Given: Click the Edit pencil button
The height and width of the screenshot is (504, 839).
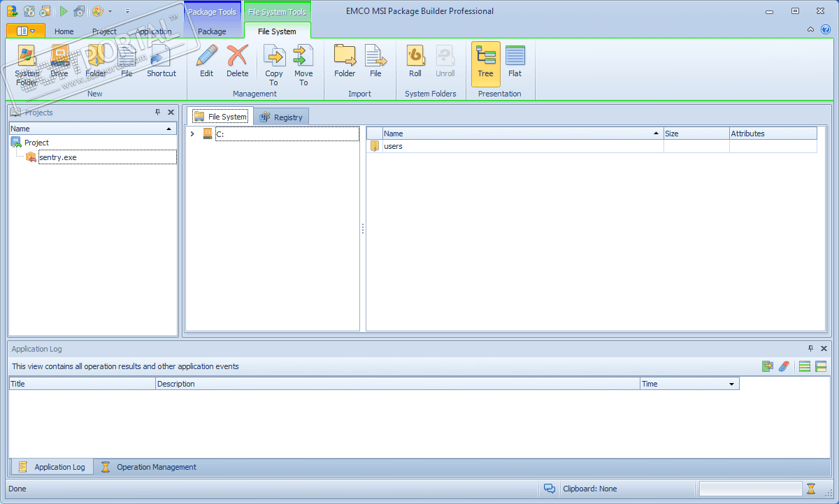Looking at the screenshot, I should point(207,62).
